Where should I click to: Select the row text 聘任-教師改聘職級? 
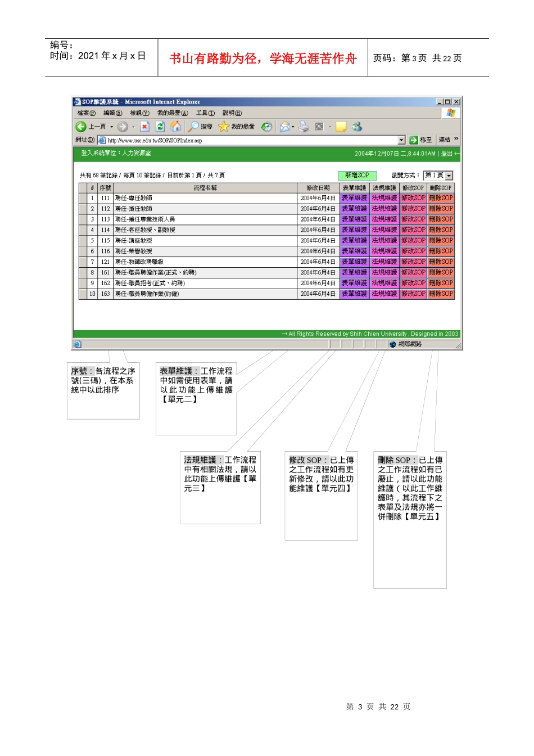click(139, 262)
